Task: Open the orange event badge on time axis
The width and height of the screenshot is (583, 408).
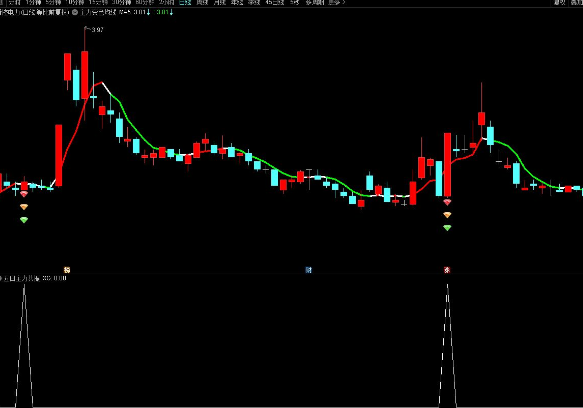Action: 67,270
